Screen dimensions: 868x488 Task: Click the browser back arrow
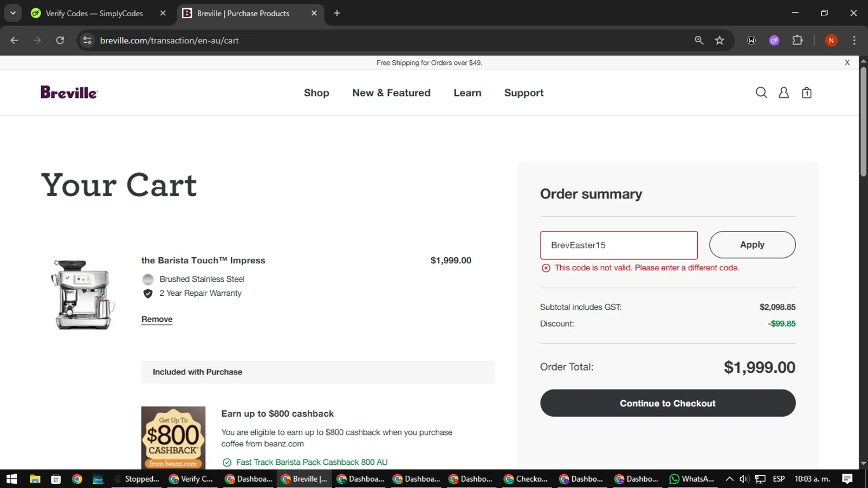14,41
